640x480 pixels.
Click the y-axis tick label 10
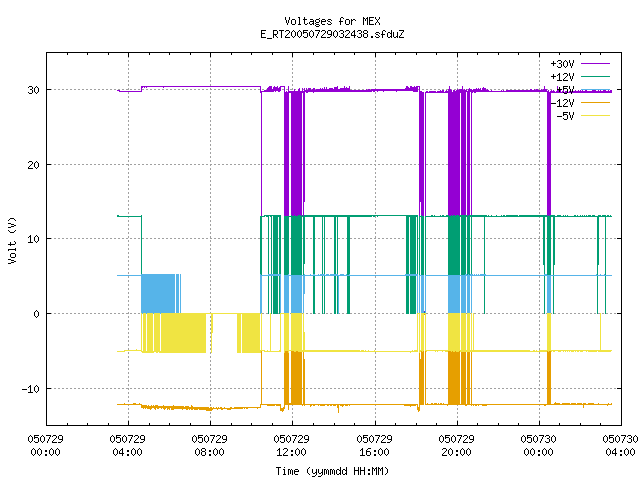(33, 239)
